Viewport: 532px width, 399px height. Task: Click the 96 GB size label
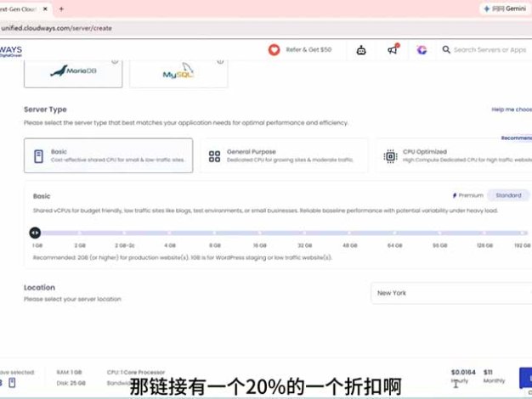point(439,245)
